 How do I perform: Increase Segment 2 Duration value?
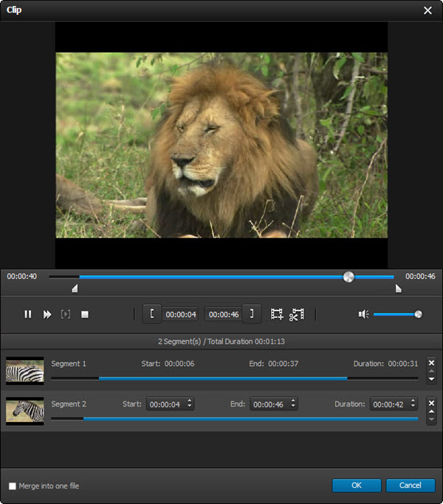click(413, 401)
